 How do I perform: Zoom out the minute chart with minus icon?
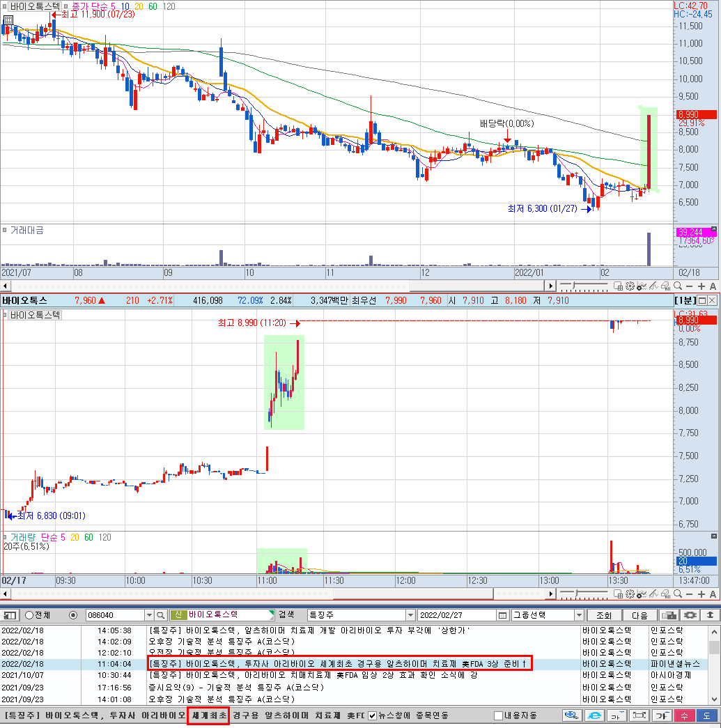[690, 594]
